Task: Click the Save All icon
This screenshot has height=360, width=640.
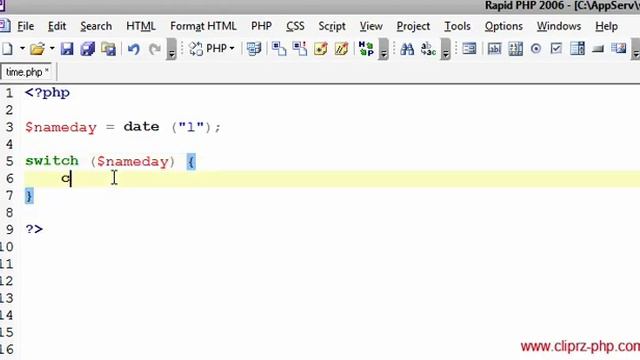Action: [x=87, y=49]
